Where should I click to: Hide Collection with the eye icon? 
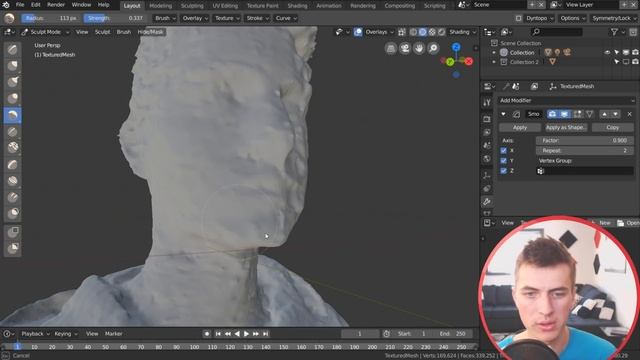tap(607, 53)
